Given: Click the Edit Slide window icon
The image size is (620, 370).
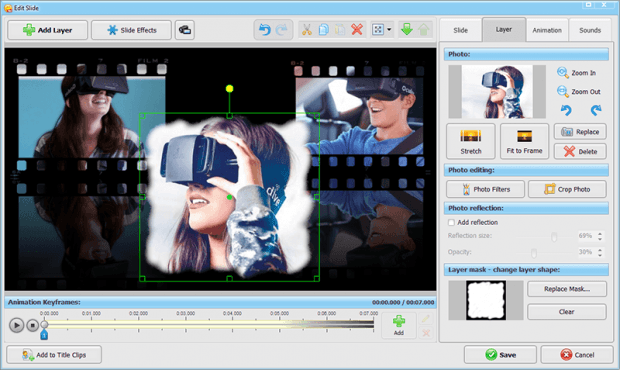Looking at the screenshot, I should [x=8, y=8].
